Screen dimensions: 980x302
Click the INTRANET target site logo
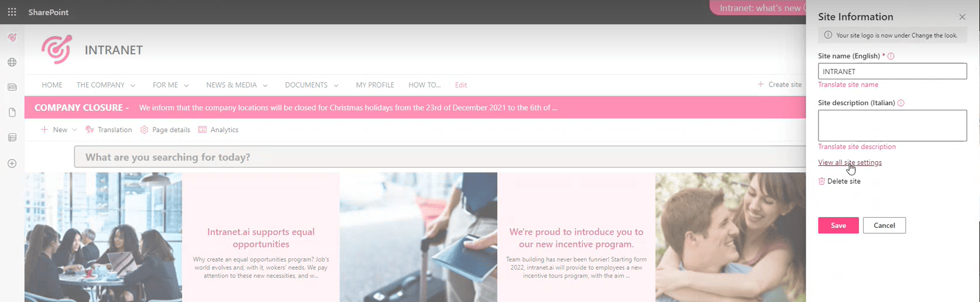[x=56, y=50]
